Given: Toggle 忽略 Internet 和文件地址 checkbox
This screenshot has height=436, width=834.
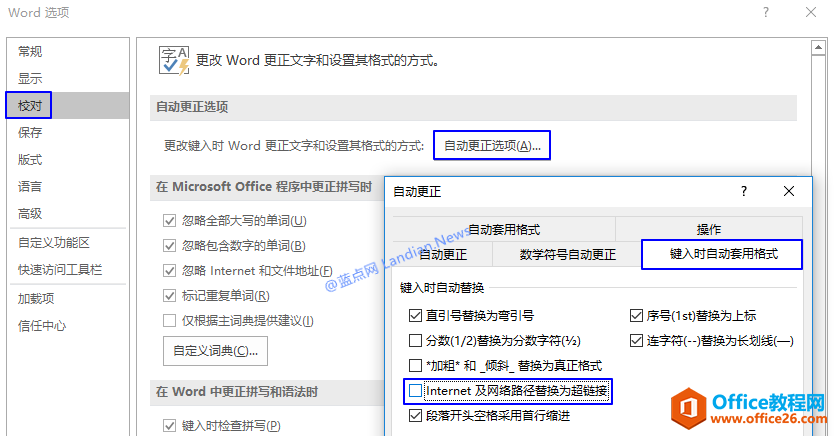Looking at the screenshot, I should pos(169,271).
